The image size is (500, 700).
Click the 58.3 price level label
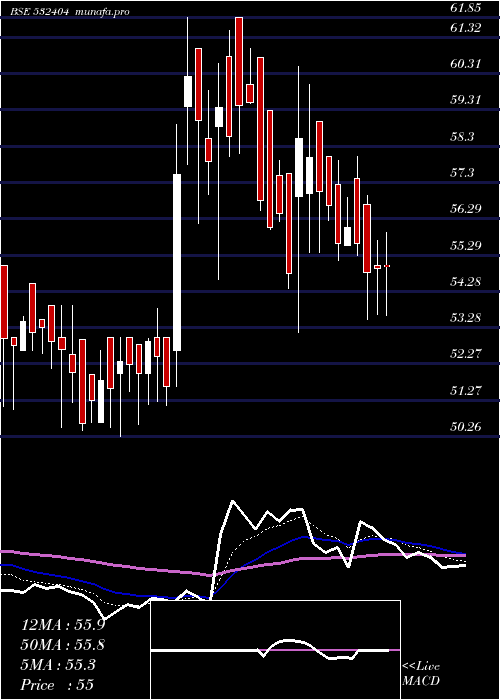point(462,137)
